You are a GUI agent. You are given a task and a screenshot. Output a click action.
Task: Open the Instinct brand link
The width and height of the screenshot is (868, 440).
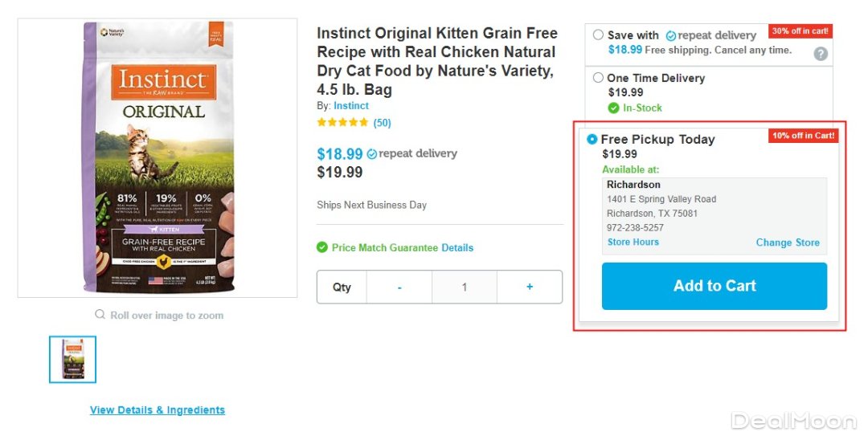coord(351,106)
